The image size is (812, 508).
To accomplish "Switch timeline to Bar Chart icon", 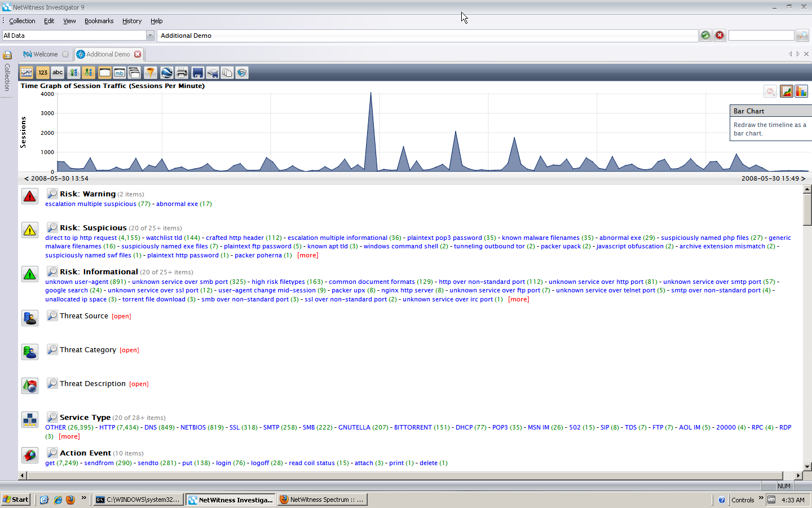I will [801, 91].
